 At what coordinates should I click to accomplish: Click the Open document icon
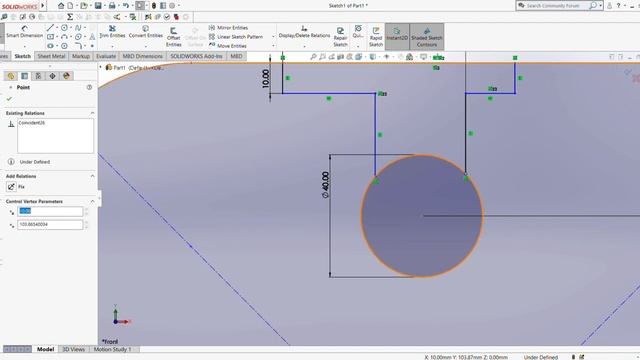pos(84,6)
